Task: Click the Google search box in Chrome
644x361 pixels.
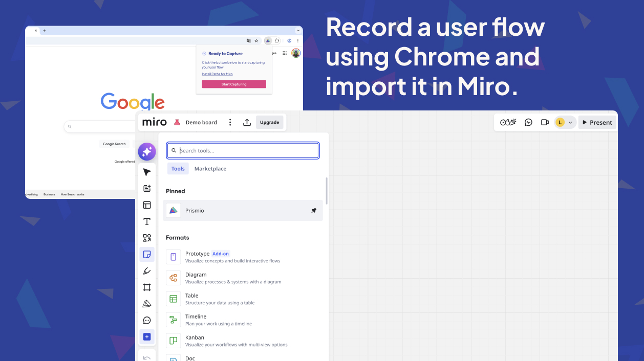Action: (100, 126)
